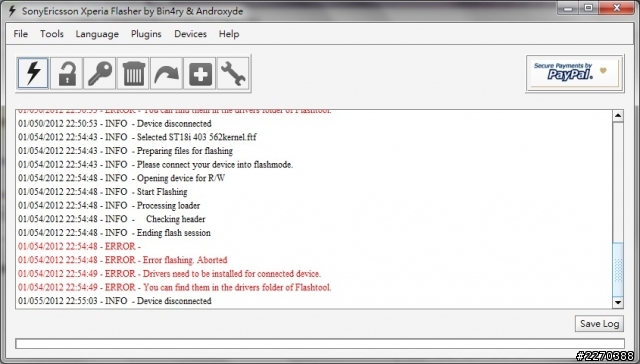Viewport: 640px width, 364px height.
Task: Click log line 'Opening device for R/W'
Action: [122, 178]
